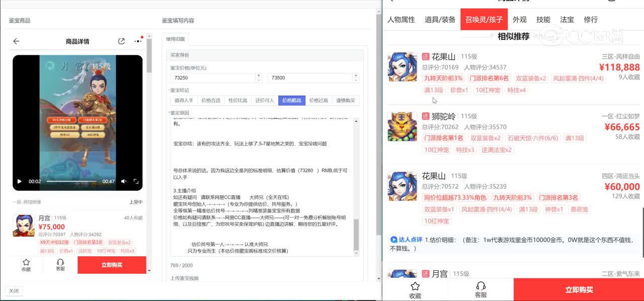This screenshot has width=644, height=301.
Task: Click the 门派排名第1名 tag on 狮驼岭
Action: pyautogui.click(x=444, y=138)
